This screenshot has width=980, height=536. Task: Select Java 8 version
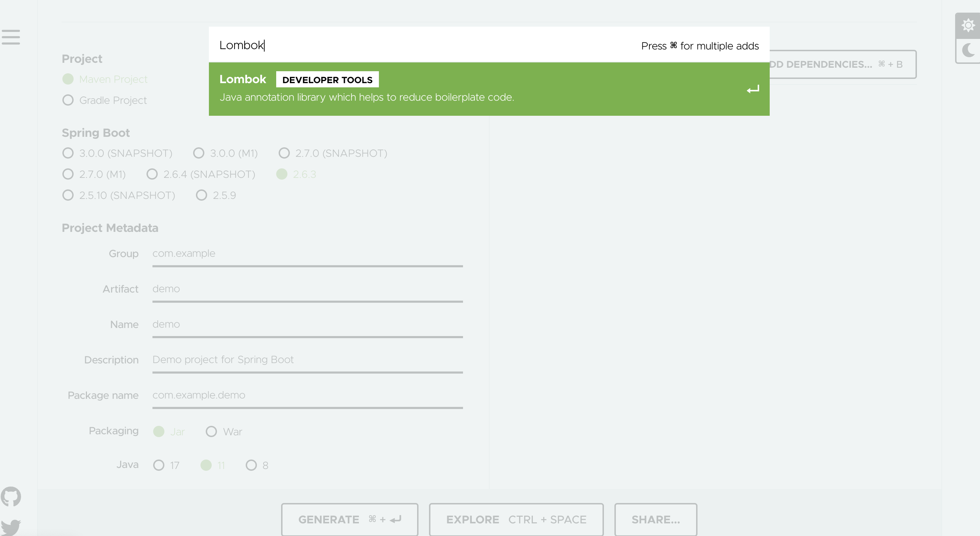(251, 465)
